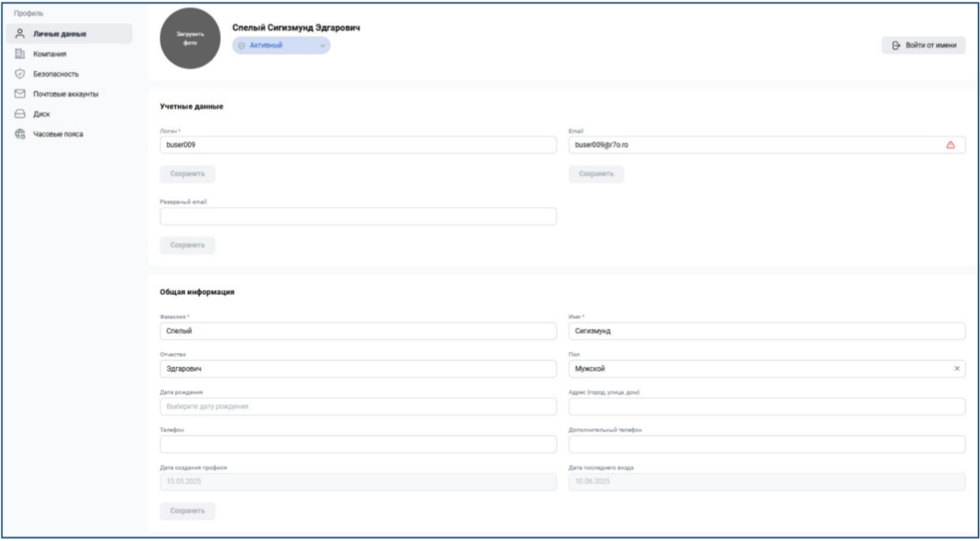Viewport: 980px width, 541px height.
Task: Open the Личные данные section
Action: coord(69,33)
